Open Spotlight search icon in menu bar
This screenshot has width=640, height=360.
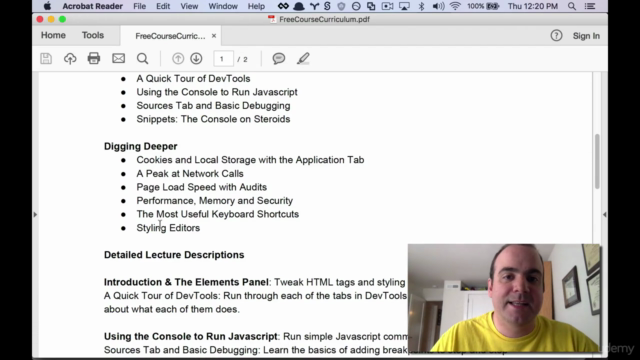click(572, 6)
